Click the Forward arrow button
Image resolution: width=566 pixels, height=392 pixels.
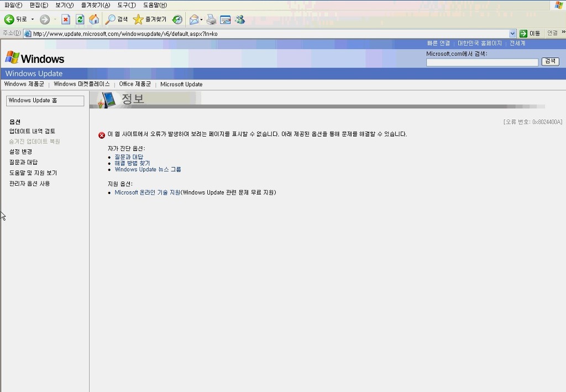pyautogui.click(x=45, y=19)
